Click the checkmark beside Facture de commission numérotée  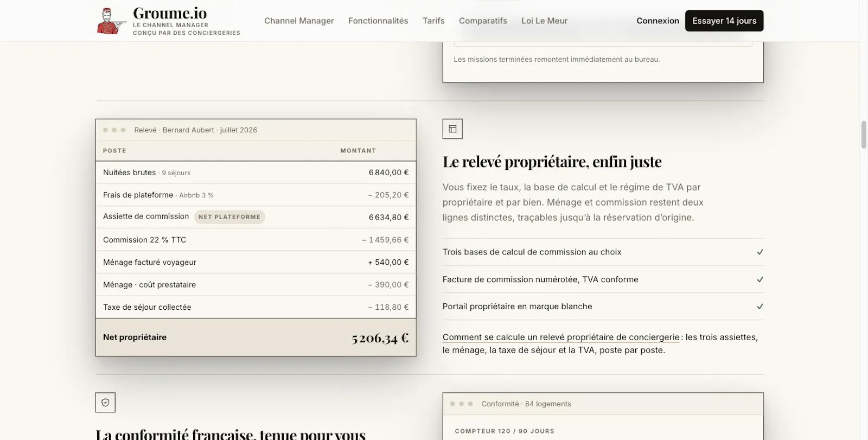(x=760, y=279)
